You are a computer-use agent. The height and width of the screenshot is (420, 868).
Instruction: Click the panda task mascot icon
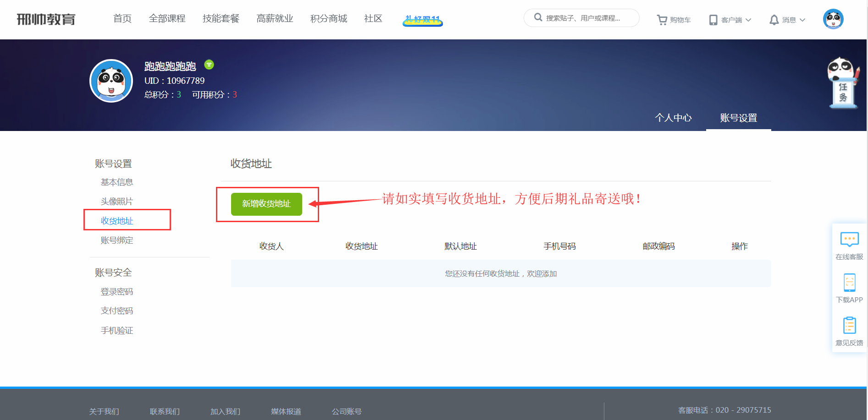(843, 83)
